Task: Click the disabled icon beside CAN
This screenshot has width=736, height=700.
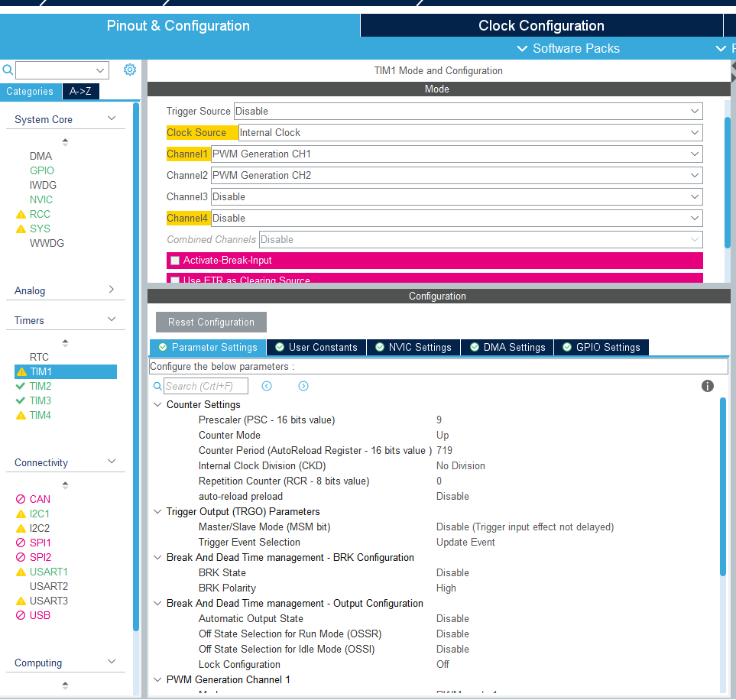Action: point(21,499)
